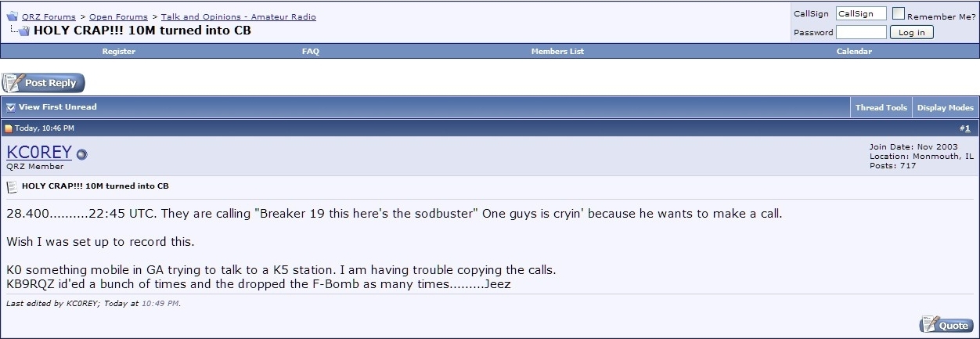Toggle the Remember Me checkbox
This screenshot has width=980, height=339.
[x=899, y=13]
